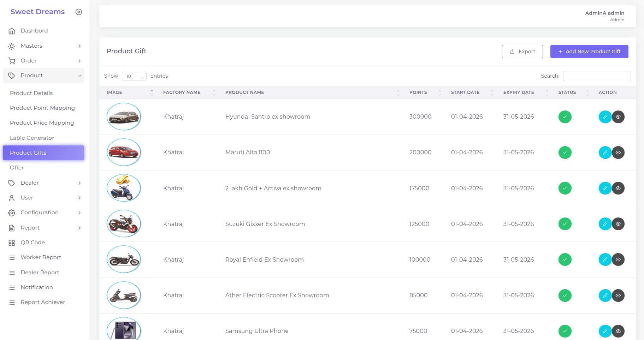Click the Add New Product Gift button
The height and width of the screenshot is (340, 644).
589,52
